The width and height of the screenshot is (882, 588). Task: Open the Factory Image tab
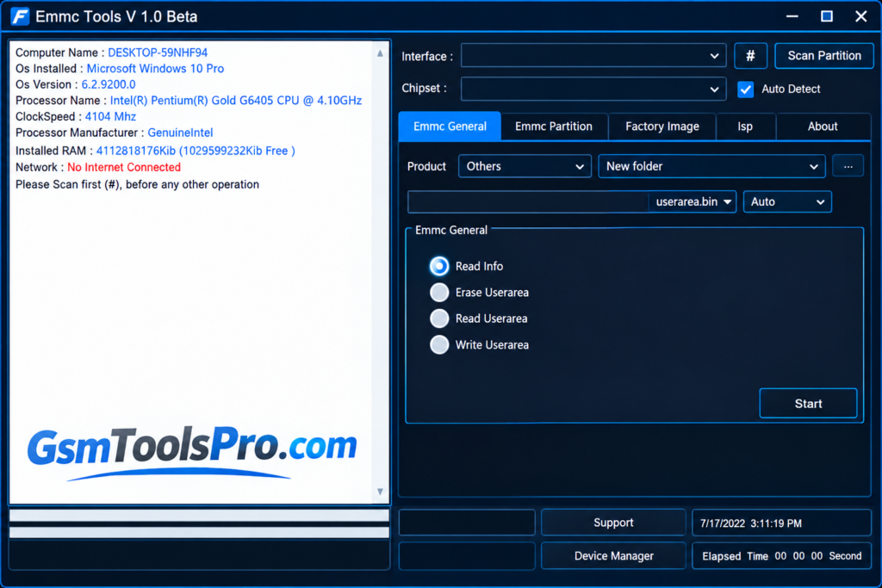click(x=662, y=127)
